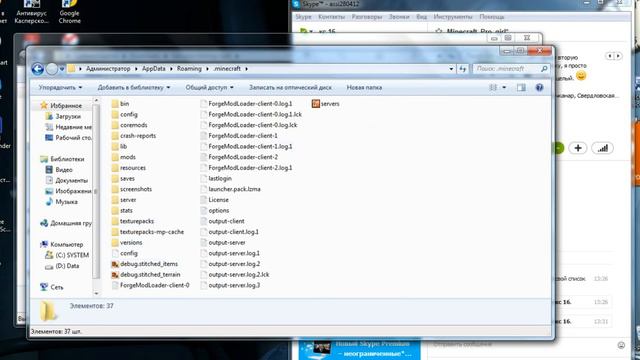
Task: Click Новая папка button
Action: pyautogui.click(x=364, y=87)
